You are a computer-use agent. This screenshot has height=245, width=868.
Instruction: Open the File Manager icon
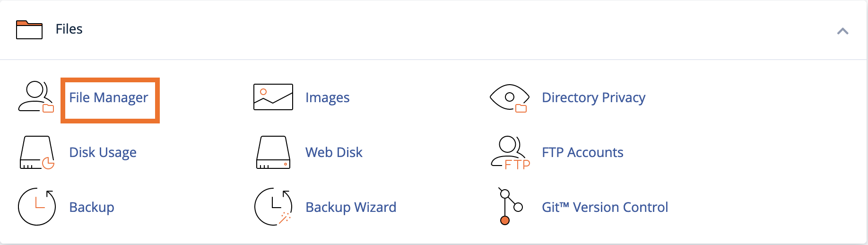click(36, 97)
